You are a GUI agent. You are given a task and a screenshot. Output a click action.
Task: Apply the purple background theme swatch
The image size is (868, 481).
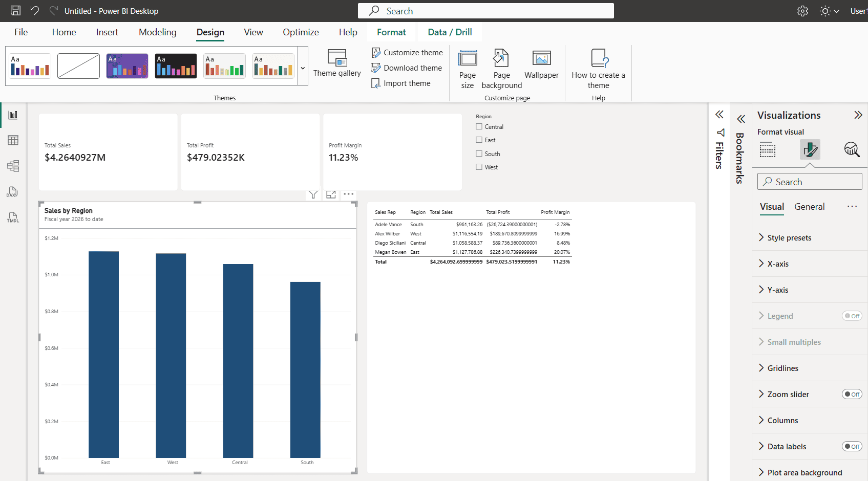[x=127, y=66]
